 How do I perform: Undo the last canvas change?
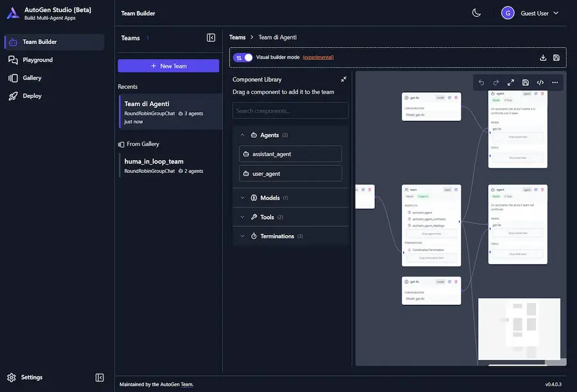(481, 83)
